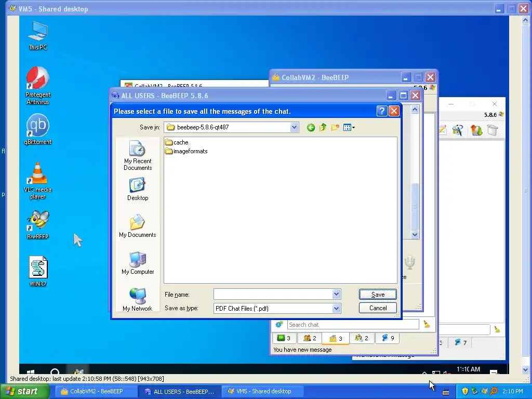
Task: Click the dialog help question mark button
Action: 382,111
